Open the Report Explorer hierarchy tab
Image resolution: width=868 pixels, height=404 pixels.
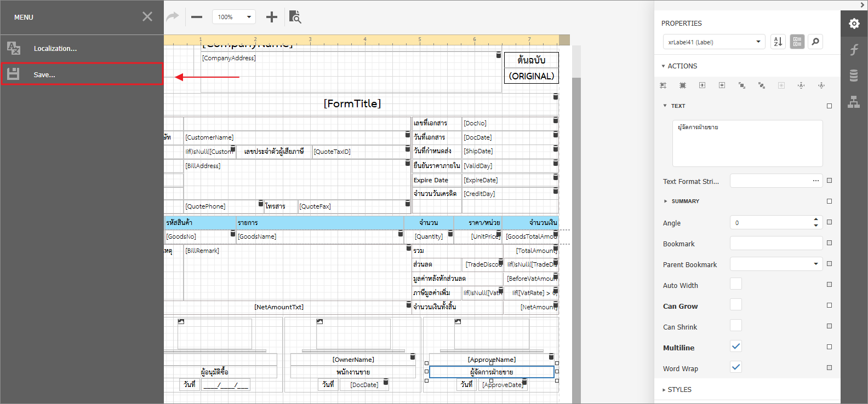click(x=854, y=102)
